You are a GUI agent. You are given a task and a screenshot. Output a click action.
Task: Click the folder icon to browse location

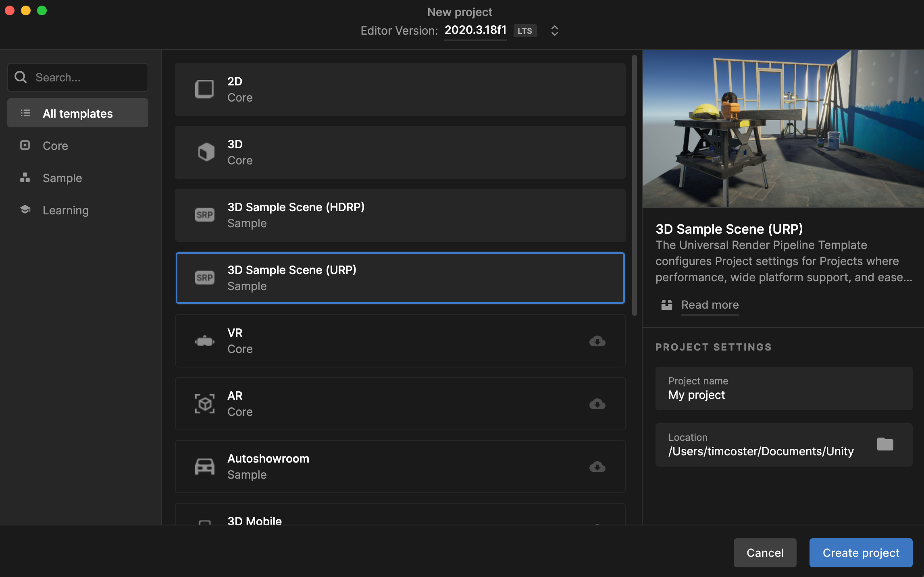pos(885,444)
